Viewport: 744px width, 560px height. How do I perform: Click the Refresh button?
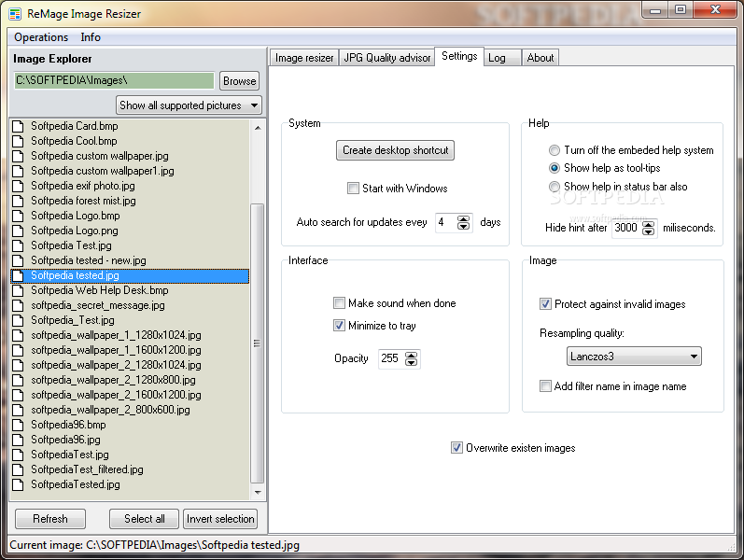point(50,519)
